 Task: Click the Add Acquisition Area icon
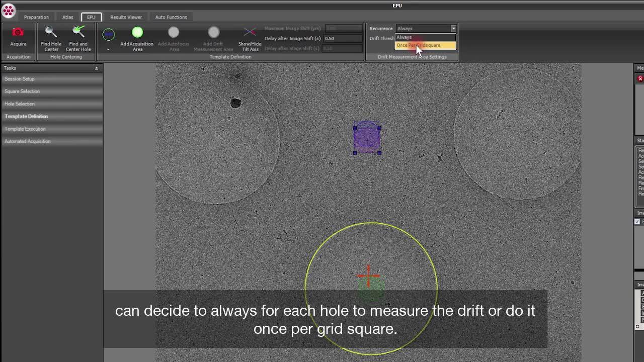point(137,33)
